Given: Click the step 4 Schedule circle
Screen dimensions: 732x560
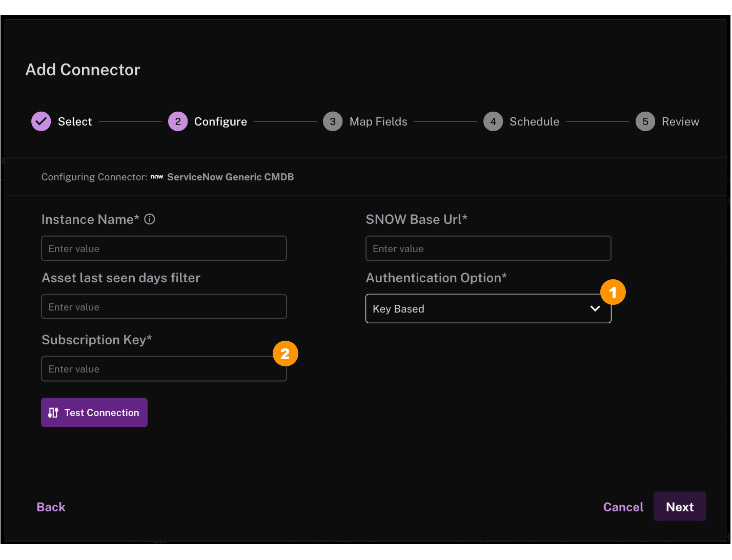Looking at the screenshot, I should [x=493, y=121].
